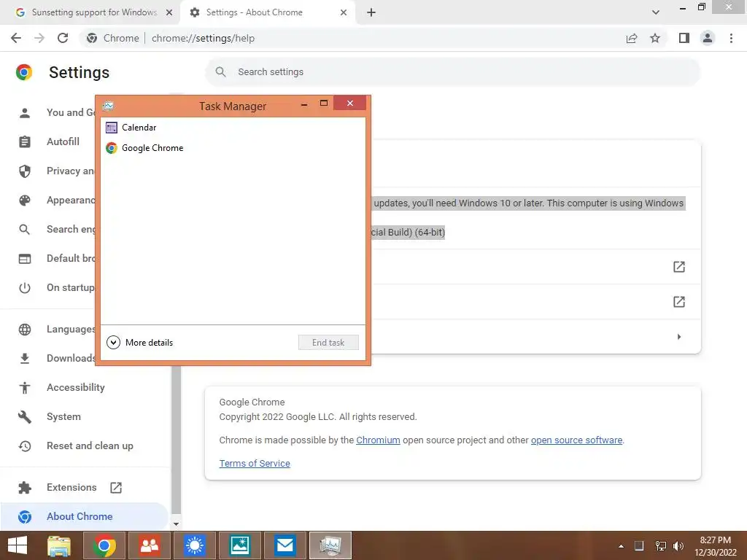The height and width of the screenshot is (560, 747).
Task: Expand the row with the right arrow in About card
Action: [x=679, y=337]
